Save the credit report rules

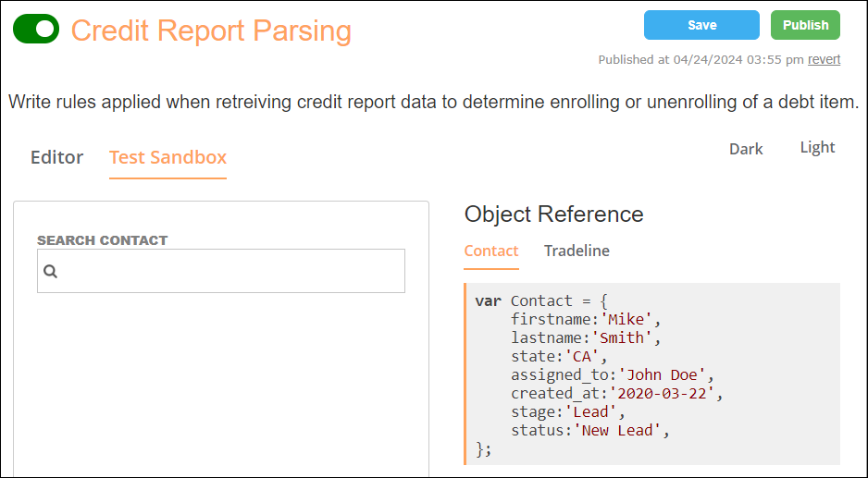click(x=701, y=26)
